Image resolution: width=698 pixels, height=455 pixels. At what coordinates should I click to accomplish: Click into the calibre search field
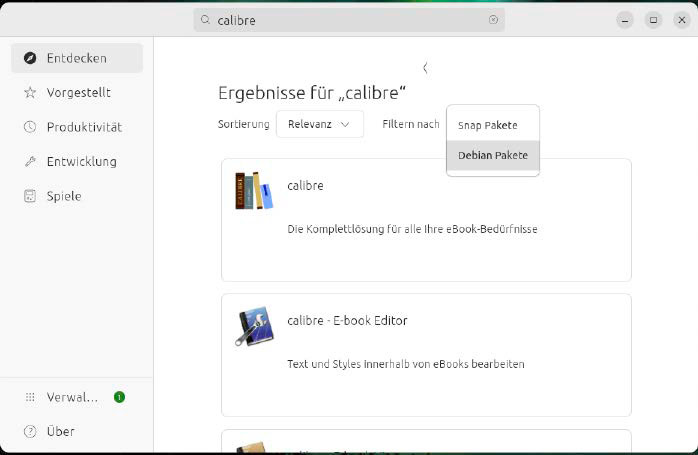coord(349,20)
